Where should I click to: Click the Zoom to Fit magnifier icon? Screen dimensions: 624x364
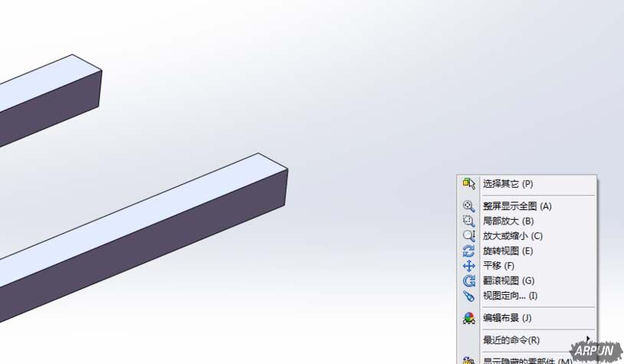pyautogui.click(x=469, y=206)
